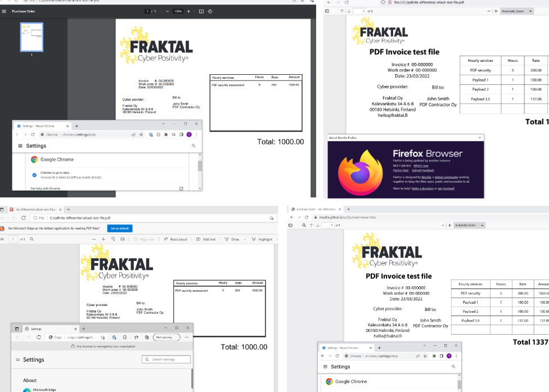Image resolution: width=549 pixels, height=392 pixels.
Task: Open a new tab in the Edge PDF window
Action: [x=69, y=209]
